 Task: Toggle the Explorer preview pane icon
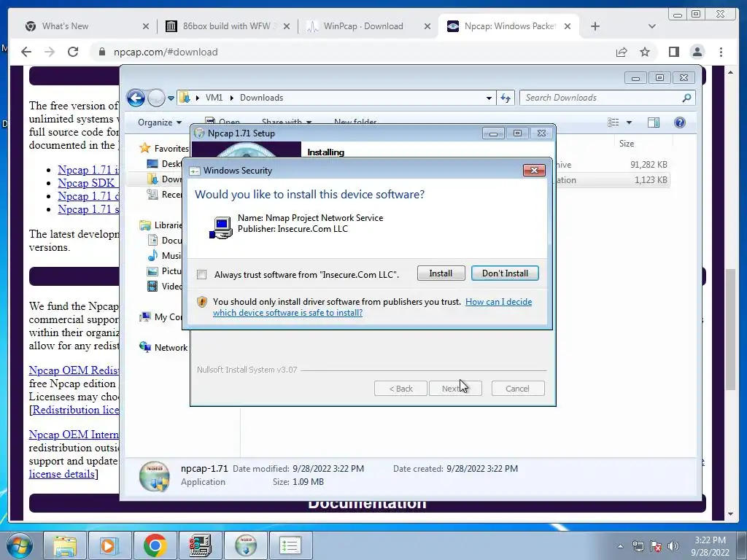(654, 122)
